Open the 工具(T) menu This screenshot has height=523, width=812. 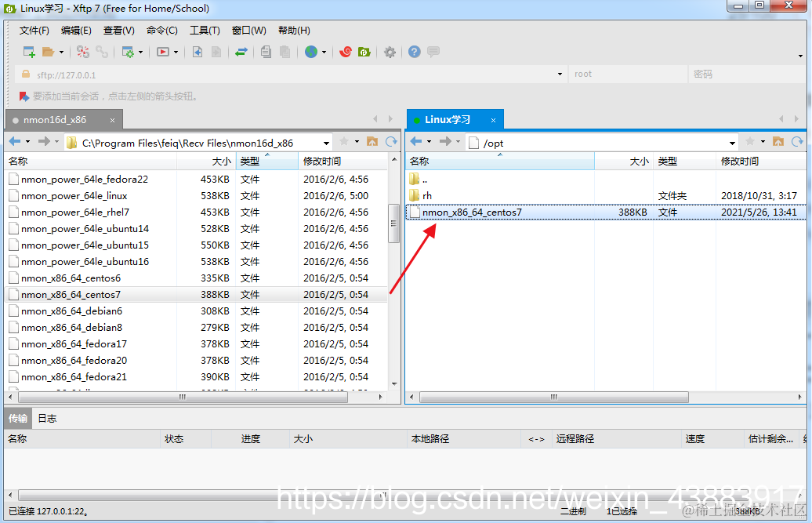tap(205, 31)
